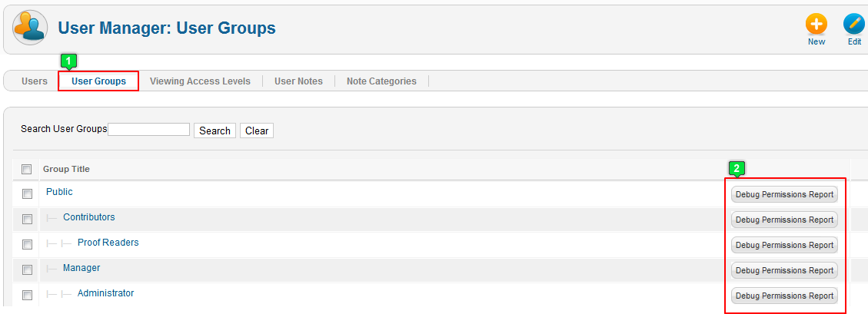Viewport: 868px width, 314px height.
Task: Click the Search button
Action: [x=215, y=131]
